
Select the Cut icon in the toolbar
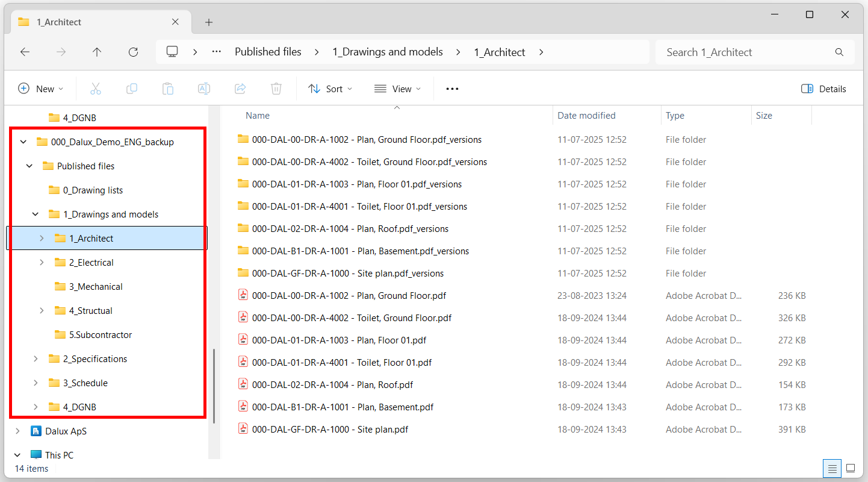pos(96,88)
